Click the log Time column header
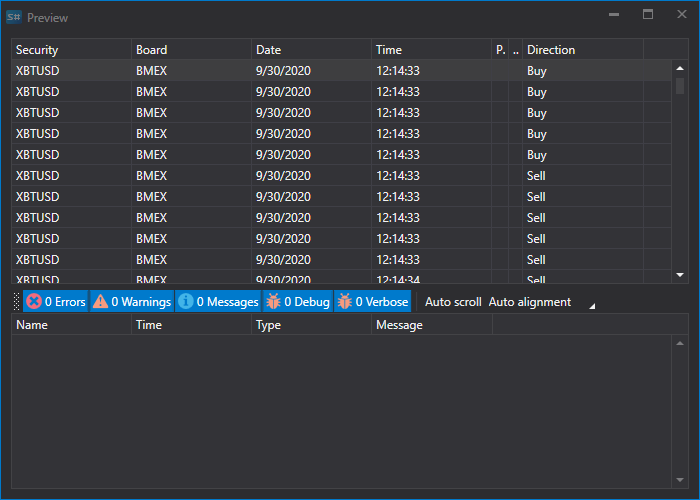Image resolution: width=700 pixels, height=500 pixels. coord(192,325)
